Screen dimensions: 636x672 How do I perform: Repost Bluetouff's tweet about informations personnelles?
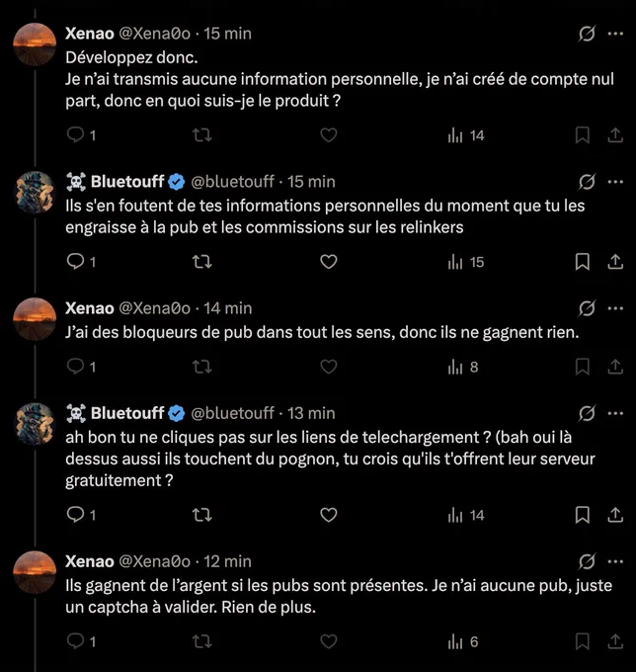201,262
